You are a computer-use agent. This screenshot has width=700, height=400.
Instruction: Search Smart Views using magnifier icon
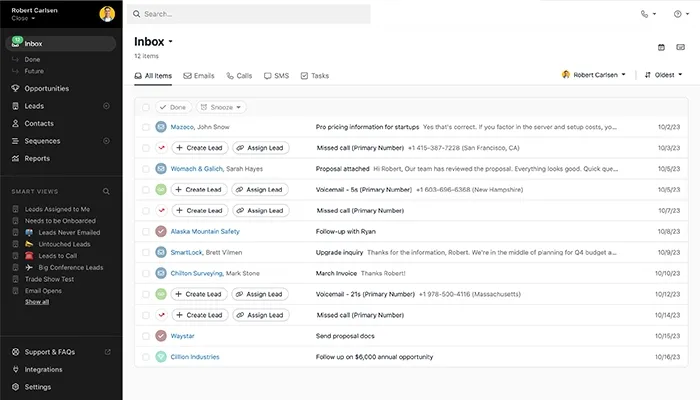pos(107,191)
